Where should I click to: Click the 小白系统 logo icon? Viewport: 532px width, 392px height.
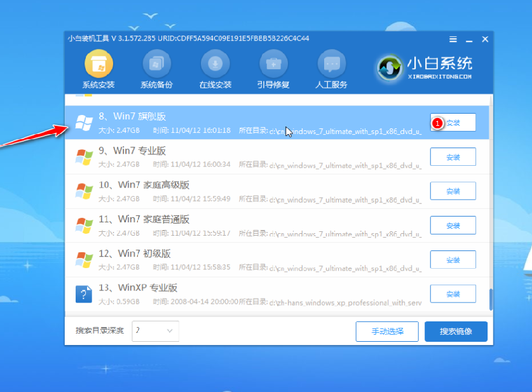coord(389,67)
